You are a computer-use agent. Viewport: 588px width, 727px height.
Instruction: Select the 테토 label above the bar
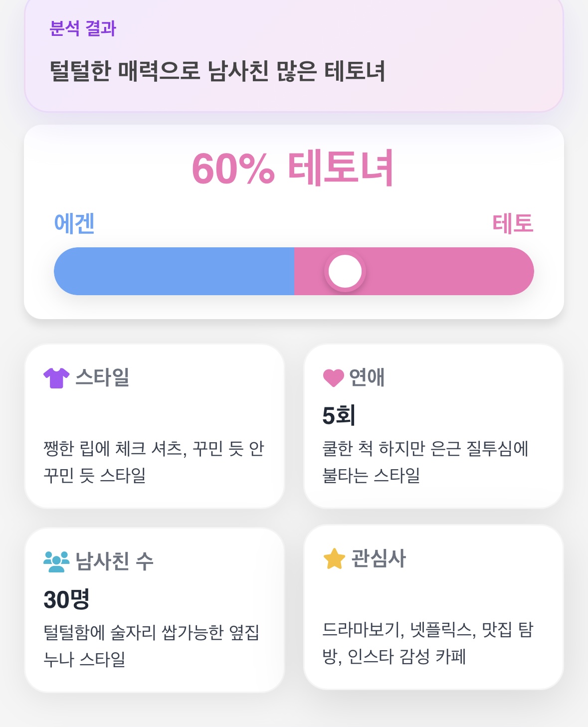click(513, 223)
